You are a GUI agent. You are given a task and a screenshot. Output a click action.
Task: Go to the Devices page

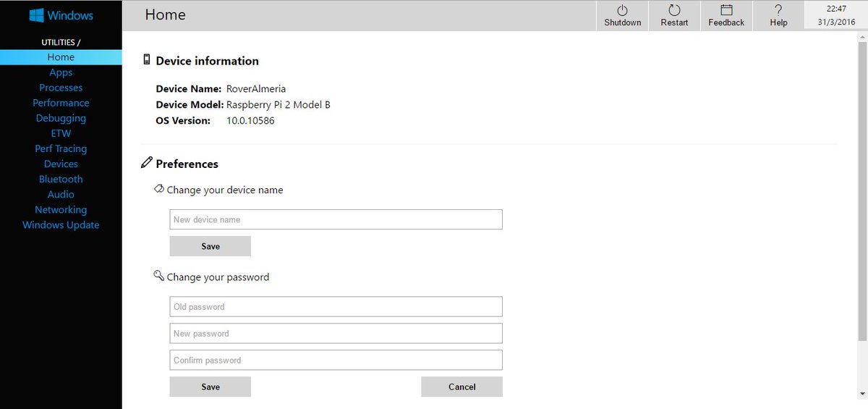point(61,164)
